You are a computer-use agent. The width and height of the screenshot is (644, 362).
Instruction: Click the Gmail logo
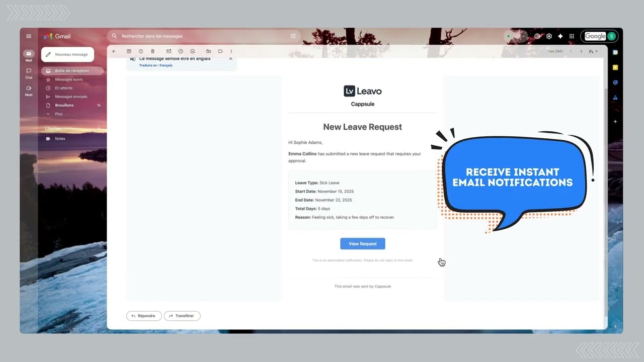point(57,36)
